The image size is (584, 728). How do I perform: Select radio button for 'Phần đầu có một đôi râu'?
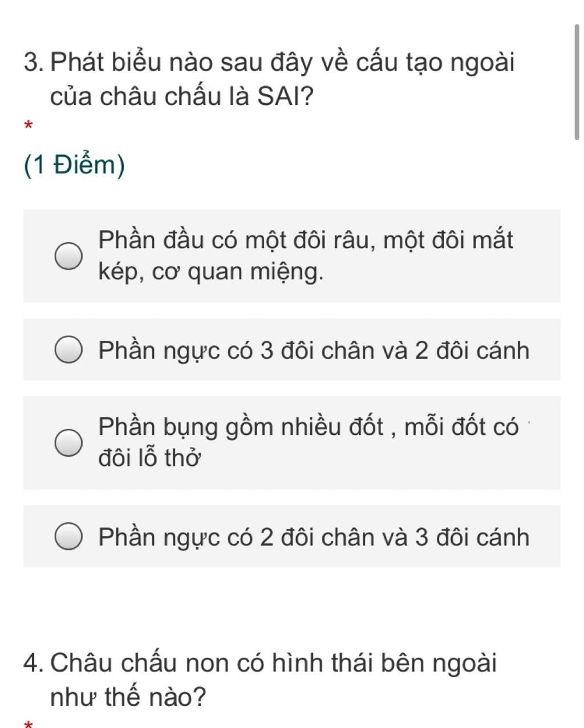[x=68, y=256]
